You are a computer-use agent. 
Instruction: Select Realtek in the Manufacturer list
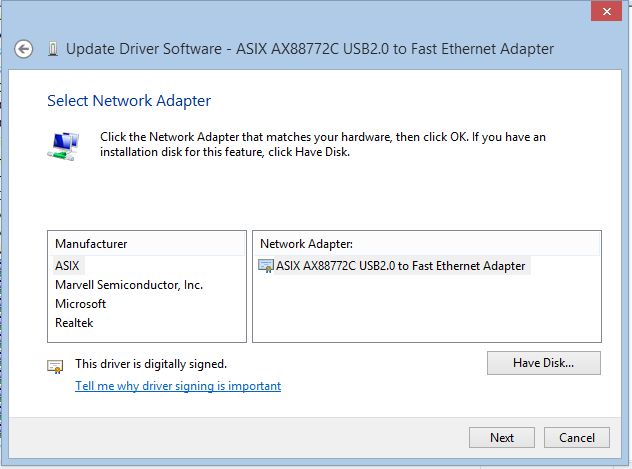[x=74, y=323]
